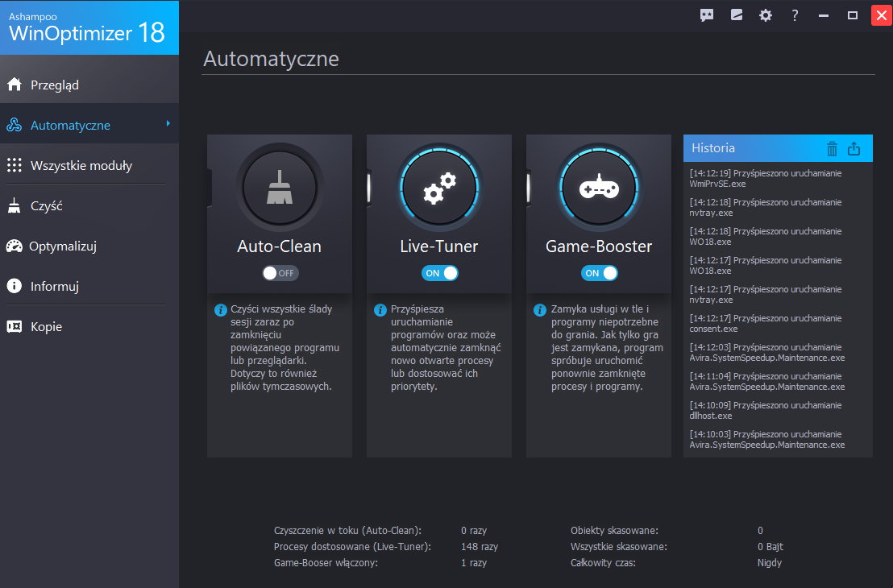Open Auto-Clean card side handle
The image size is (893, 588).
point(210,188)
